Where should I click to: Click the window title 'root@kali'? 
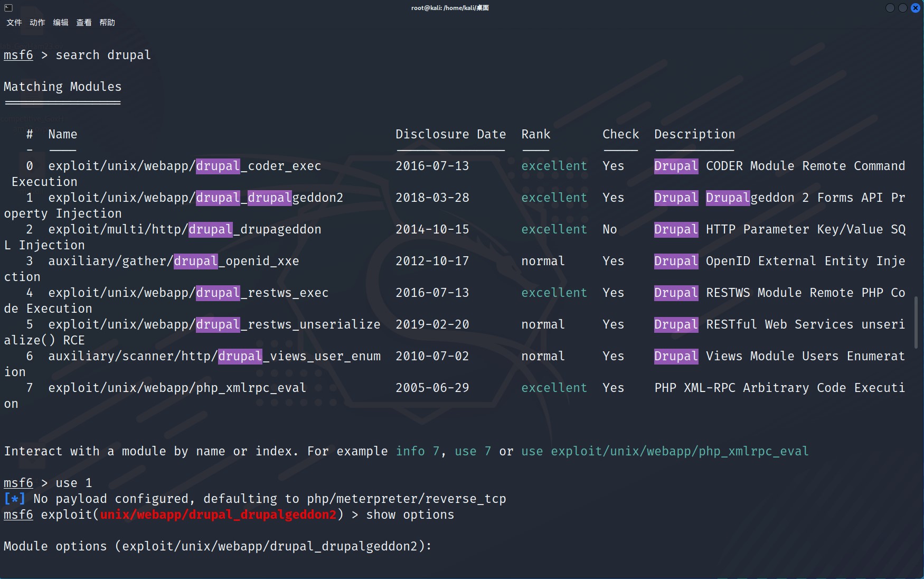[450, 8]
